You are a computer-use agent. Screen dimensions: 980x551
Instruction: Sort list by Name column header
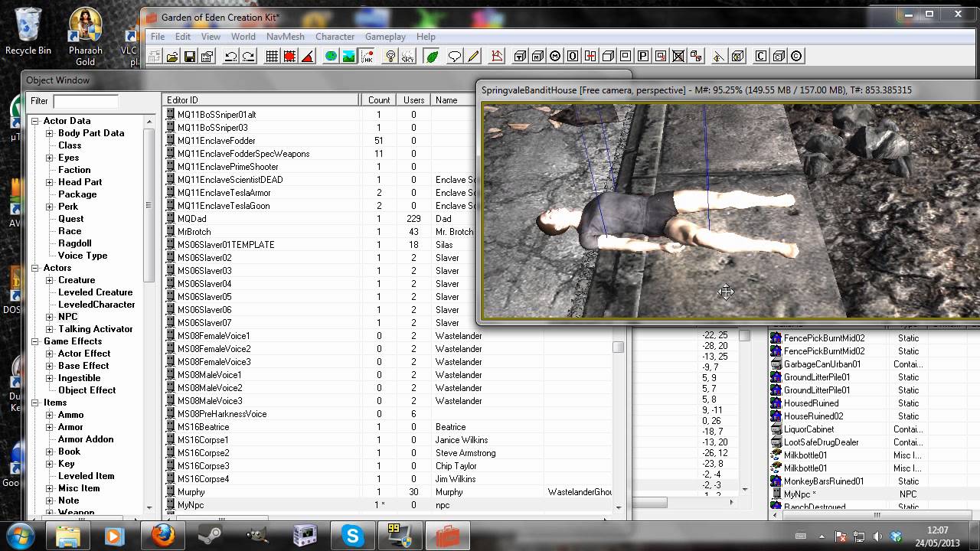click(452, 100)
